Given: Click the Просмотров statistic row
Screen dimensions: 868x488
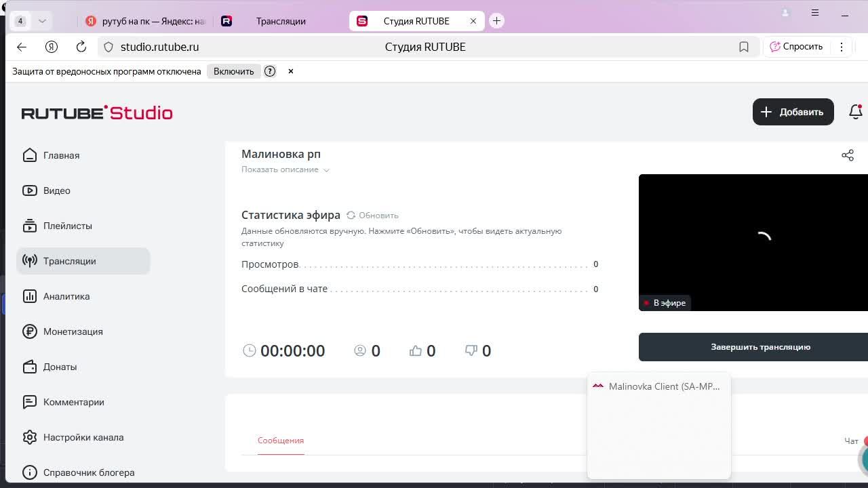Looking at the screenshot, I should pyautogui.click(x=420, y=264).
